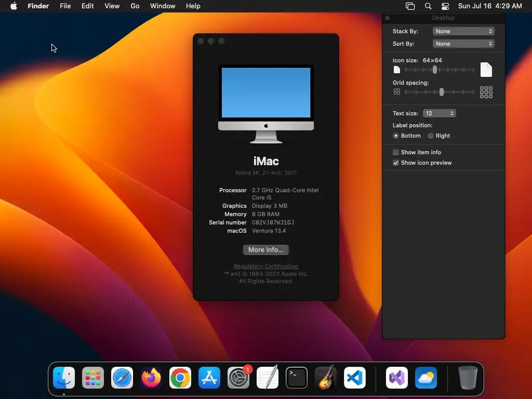This screenshot has width=532, height=399.
Task: Open Spotlight search in menu bar
Action: pyautogui.click(x=428, y=6)
